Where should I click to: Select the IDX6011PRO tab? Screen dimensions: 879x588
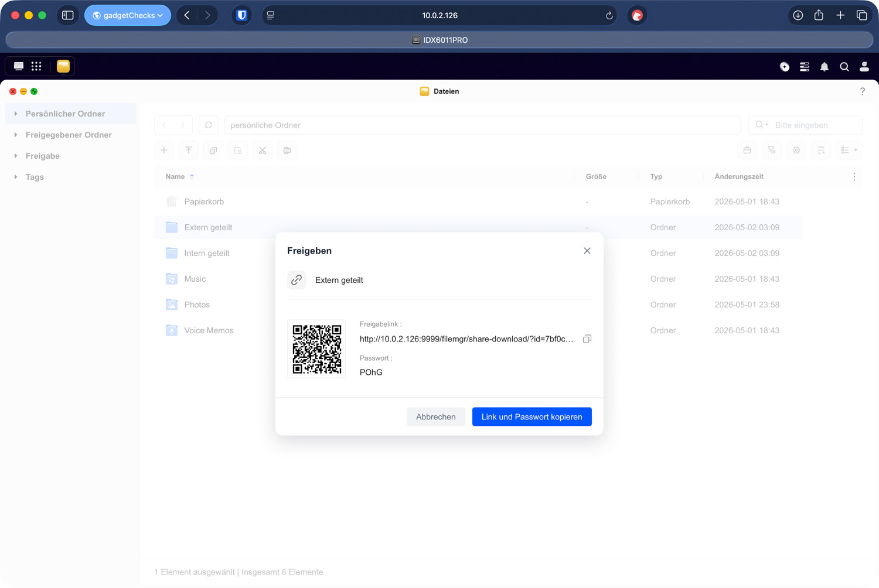coord(439,40)
